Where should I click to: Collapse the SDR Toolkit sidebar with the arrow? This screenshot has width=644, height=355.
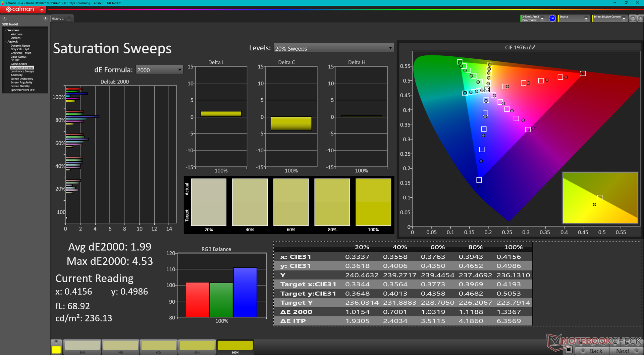(45, 18)
